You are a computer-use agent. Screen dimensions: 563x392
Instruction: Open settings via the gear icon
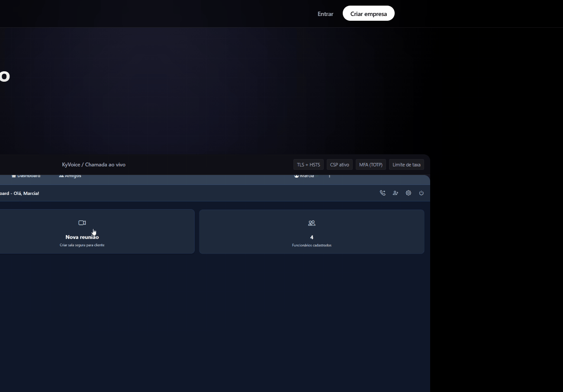tap(409, 193)
